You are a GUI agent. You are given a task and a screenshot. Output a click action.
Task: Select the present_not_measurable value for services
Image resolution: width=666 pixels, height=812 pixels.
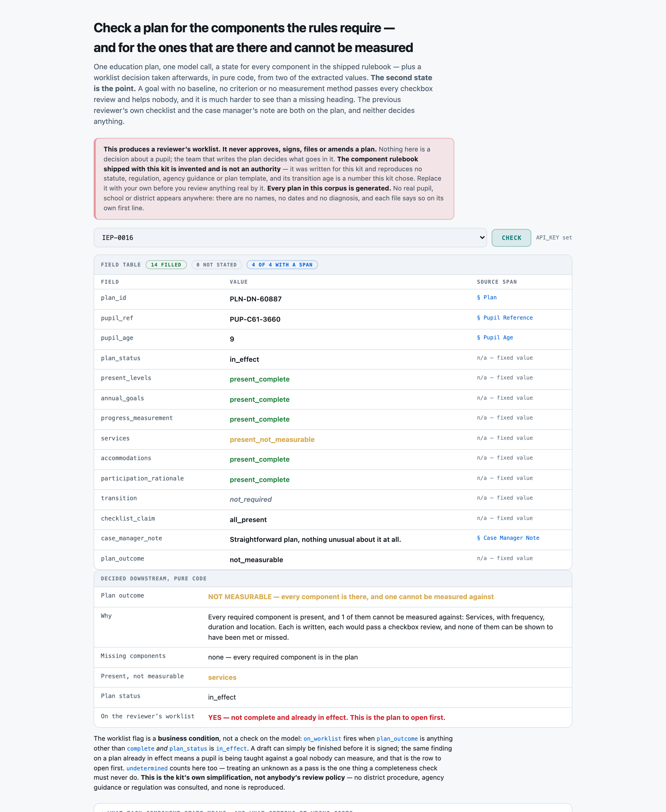pos(272,439)
